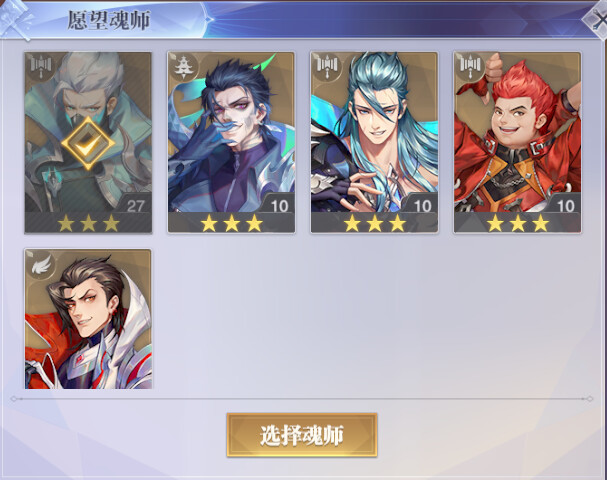Click level 10 badge on teal-haired hero

(422, 205)
